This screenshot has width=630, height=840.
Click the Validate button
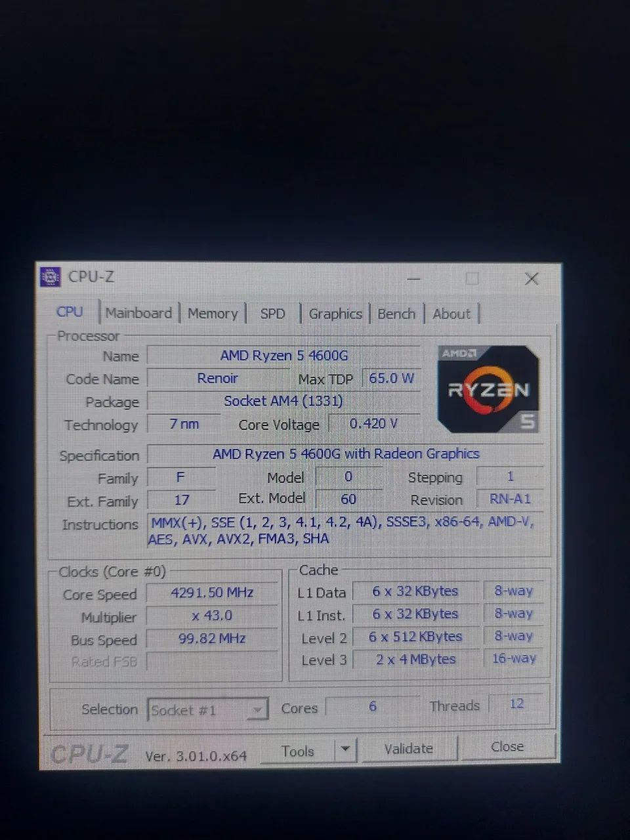click(x=408, y=749)
